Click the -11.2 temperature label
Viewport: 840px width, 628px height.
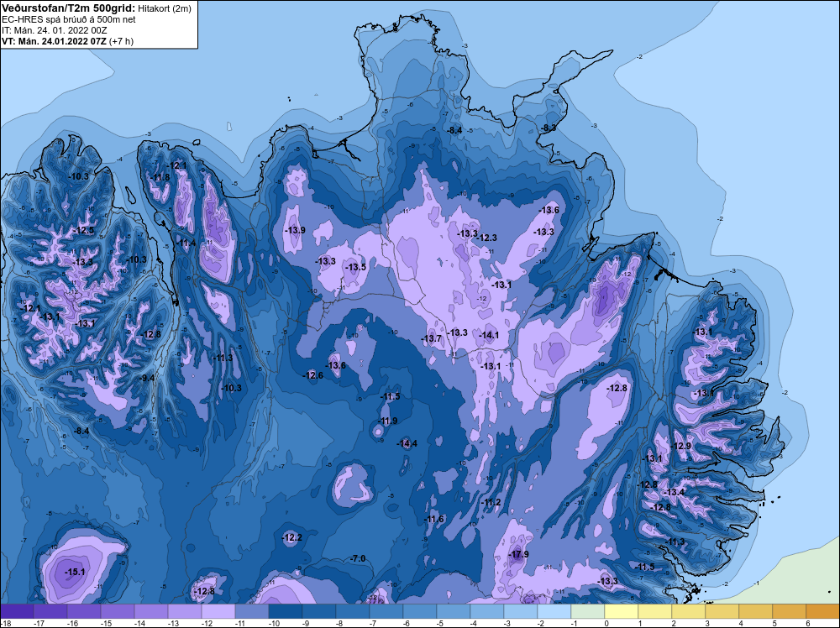click(491, 502)
